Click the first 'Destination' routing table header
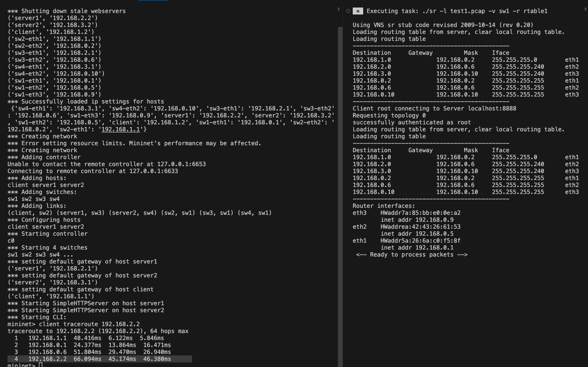588x367 pixels. pos(371,53)
